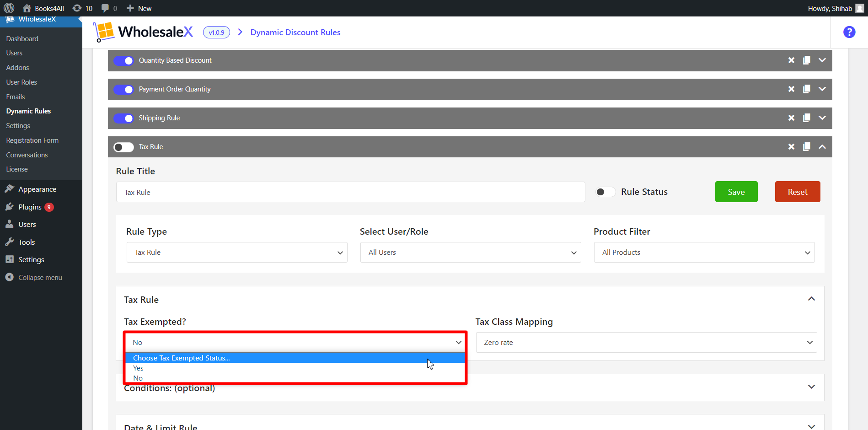Click the blue help question mark icon
This screenshot has height=430, width=868.
coord(849,32)
